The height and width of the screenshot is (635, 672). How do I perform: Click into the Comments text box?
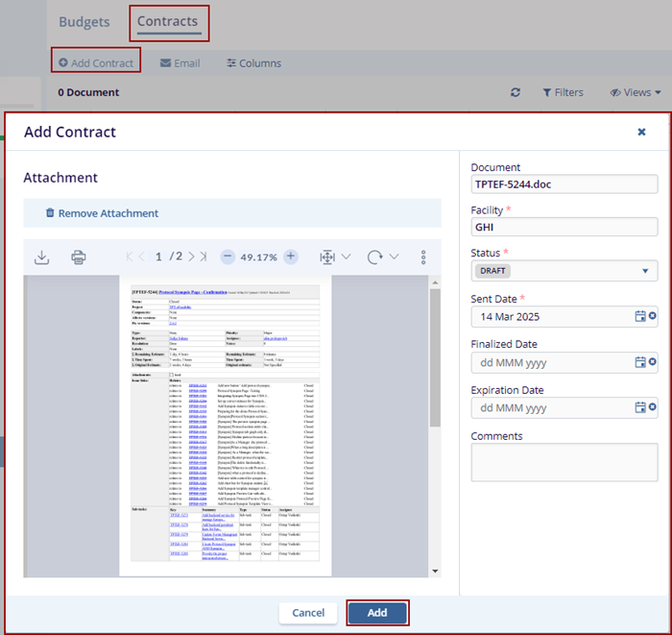pyautogui.click(x=564, y=462)
